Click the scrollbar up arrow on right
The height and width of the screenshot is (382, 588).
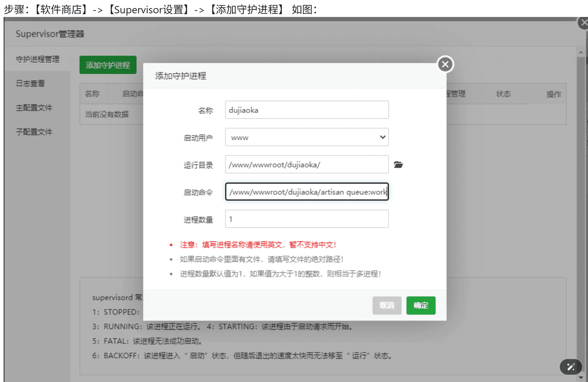point(581,52)
